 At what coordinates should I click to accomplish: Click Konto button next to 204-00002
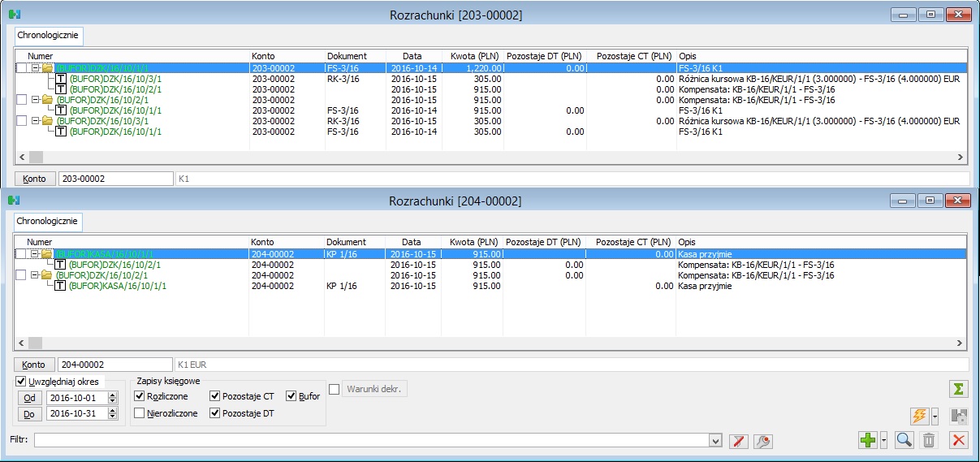point(35,365)
